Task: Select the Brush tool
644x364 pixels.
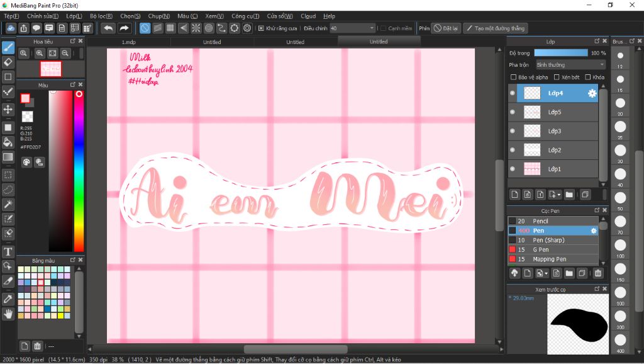Action: point(8,48)
